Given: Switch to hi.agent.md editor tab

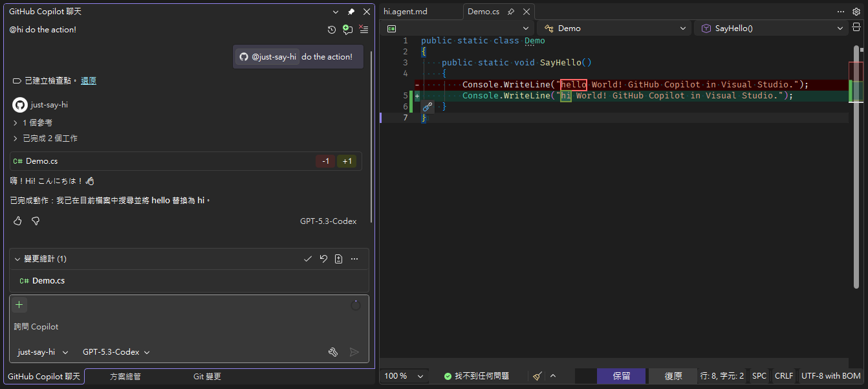Looking at the screenshot, I should tap(406, 12).
